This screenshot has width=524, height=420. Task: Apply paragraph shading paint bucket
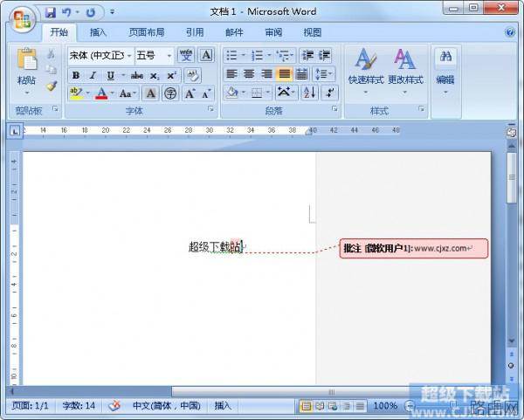pos(232,93)
